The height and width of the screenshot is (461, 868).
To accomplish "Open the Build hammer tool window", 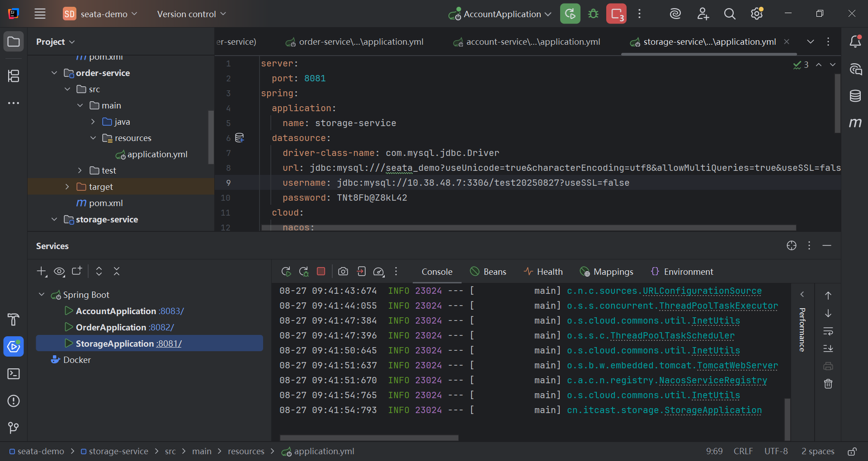I will click(x=14, y=320).
